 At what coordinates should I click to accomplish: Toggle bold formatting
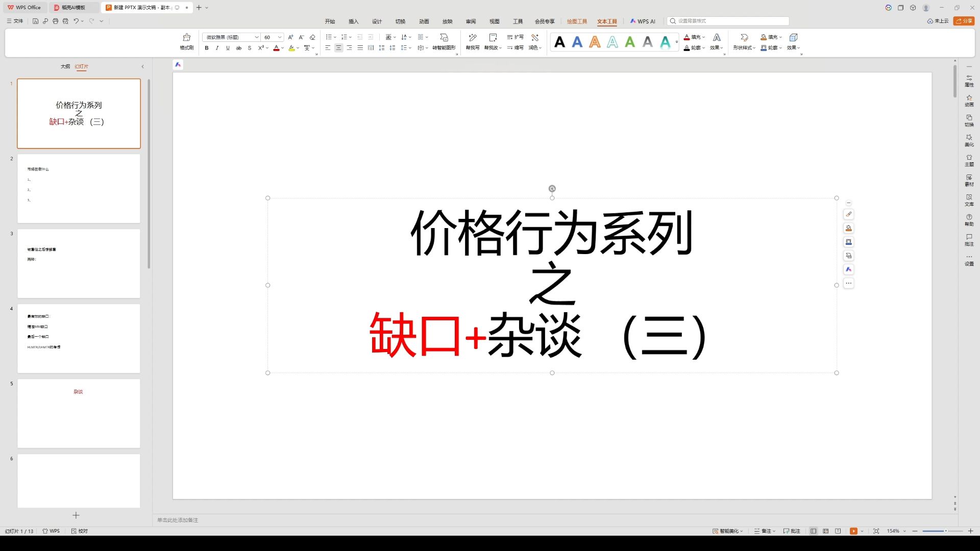point(207,48)
